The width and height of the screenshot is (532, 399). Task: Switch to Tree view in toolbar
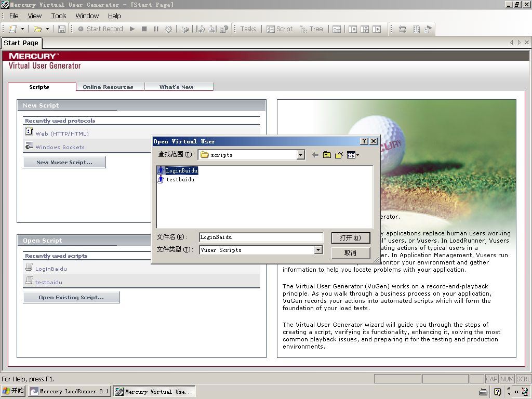tap(312, 29)
